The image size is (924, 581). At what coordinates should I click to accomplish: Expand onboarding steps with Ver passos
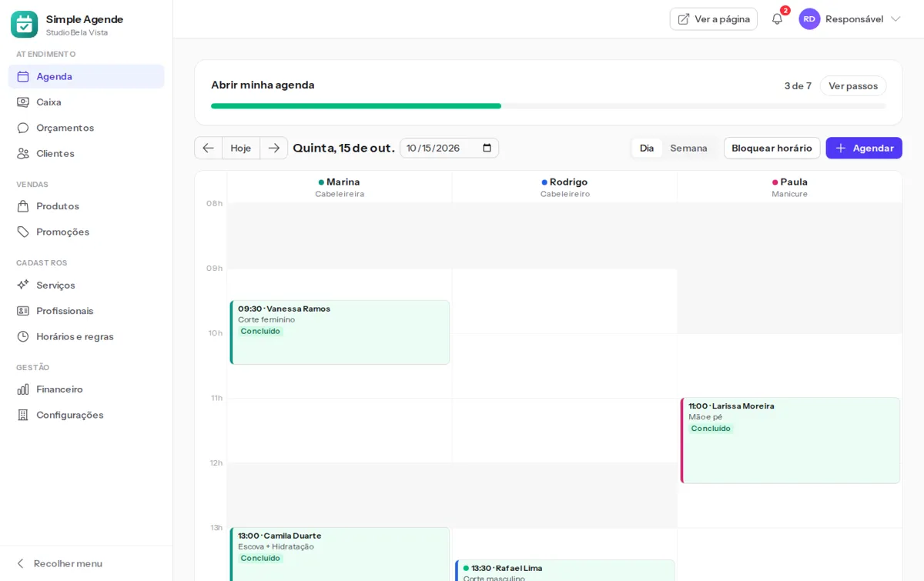pos(853,85)
